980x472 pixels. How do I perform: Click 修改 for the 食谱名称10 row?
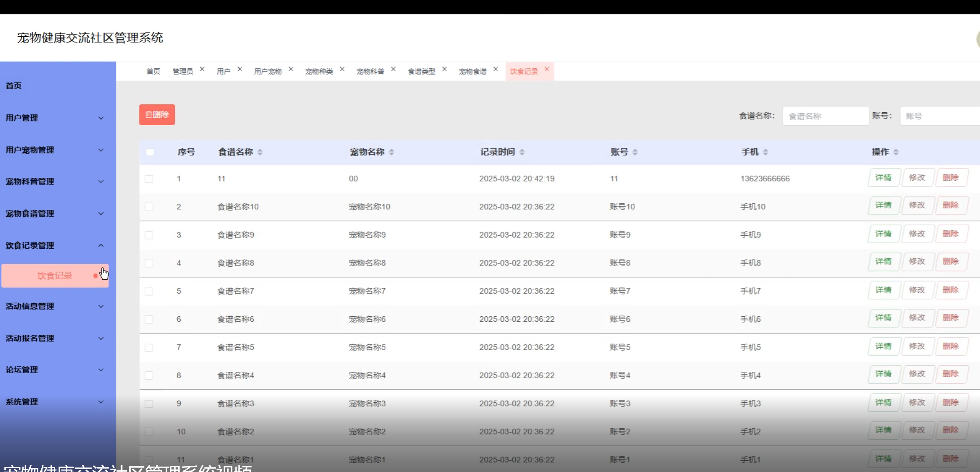point(917,206)
